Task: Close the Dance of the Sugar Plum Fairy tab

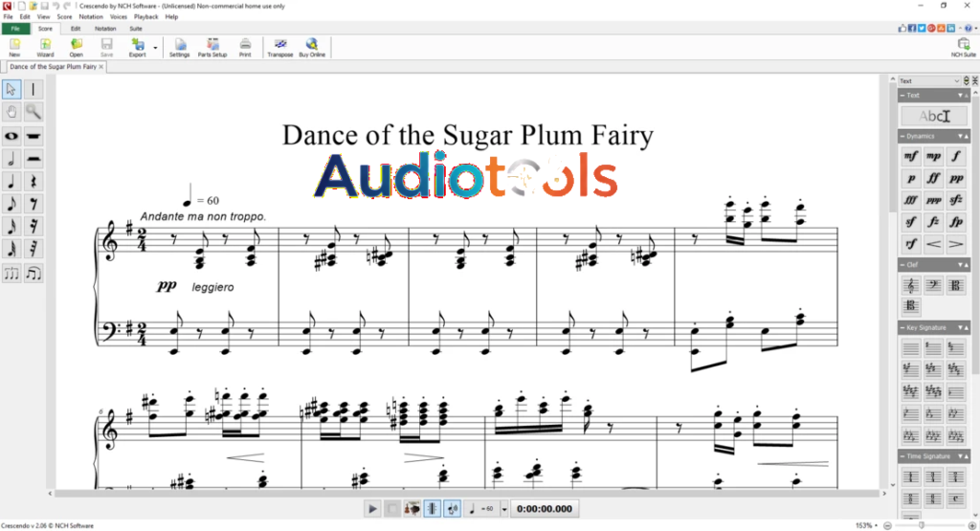Action: (x=100, y=67)
